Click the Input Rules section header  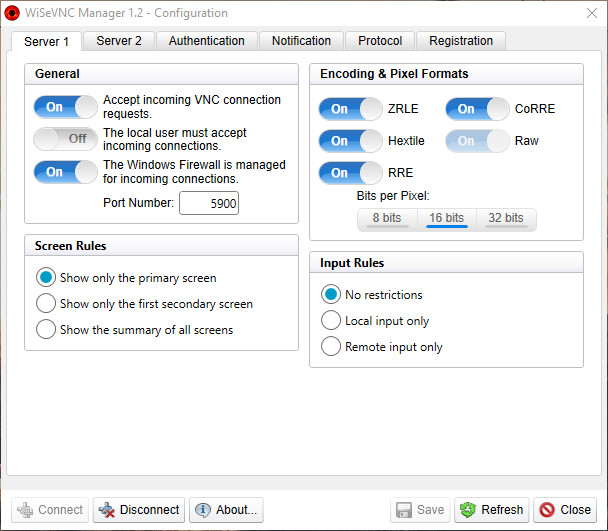coord(446,262)
